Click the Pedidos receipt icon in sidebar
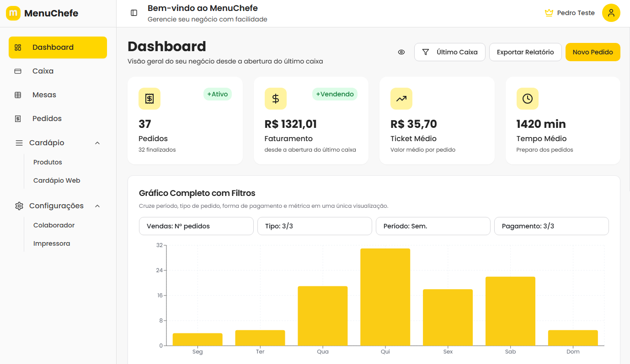The width and height of the screenshot is (630, 364). coord(18,119)
